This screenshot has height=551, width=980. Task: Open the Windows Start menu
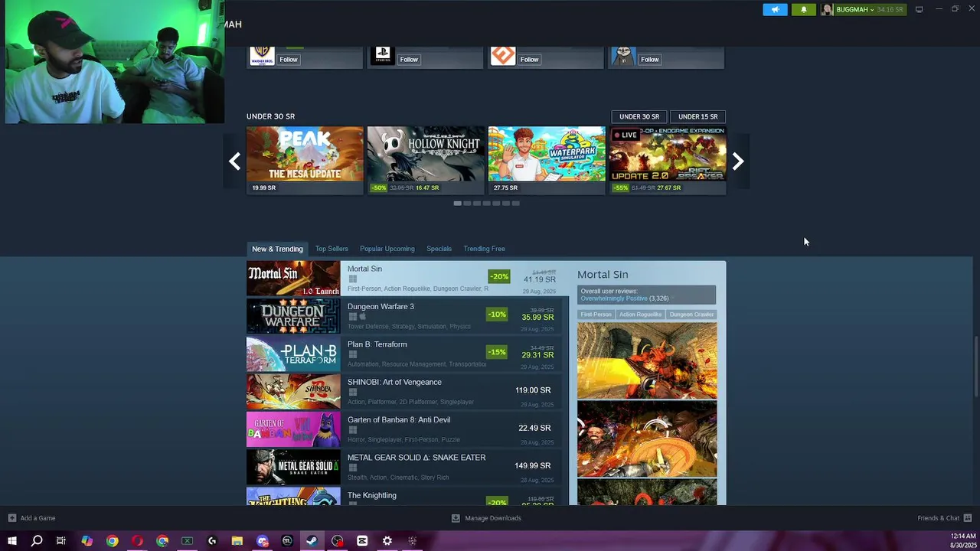(x=12, y=541)
